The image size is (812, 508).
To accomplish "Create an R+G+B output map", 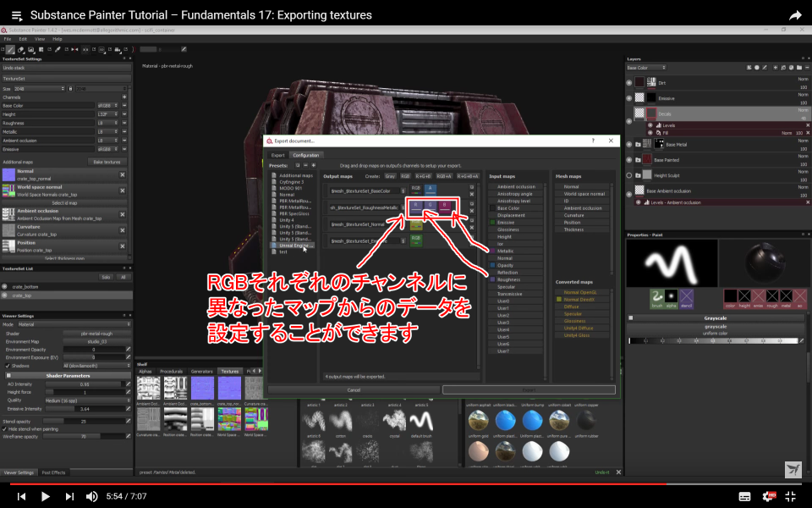I will (x=423, y=176).
